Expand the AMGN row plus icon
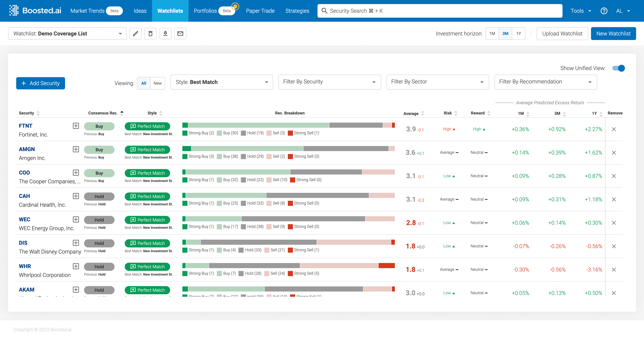Image resolution: width=644 pixels, height=339 pixels. pyautogui.click(x=76, y=149)
